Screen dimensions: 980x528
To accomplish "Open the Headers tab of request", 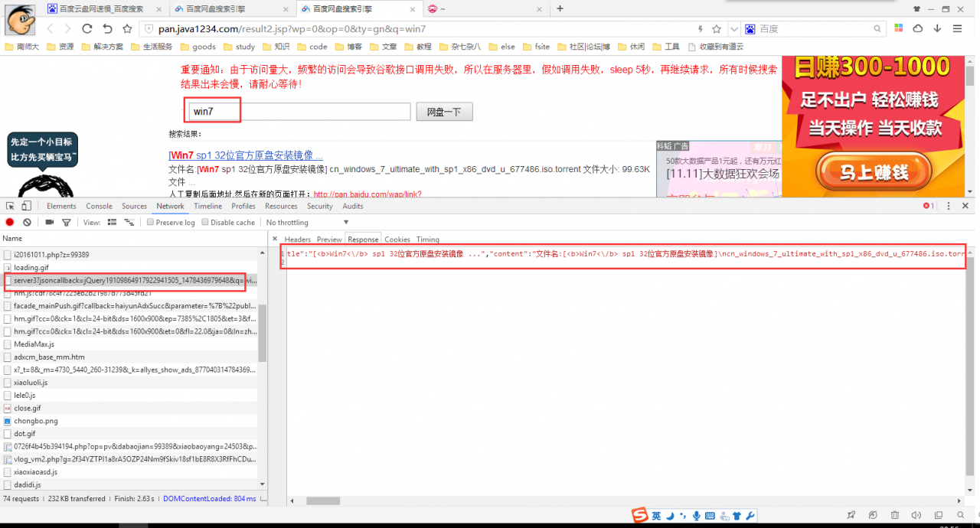I will [298, 240].
